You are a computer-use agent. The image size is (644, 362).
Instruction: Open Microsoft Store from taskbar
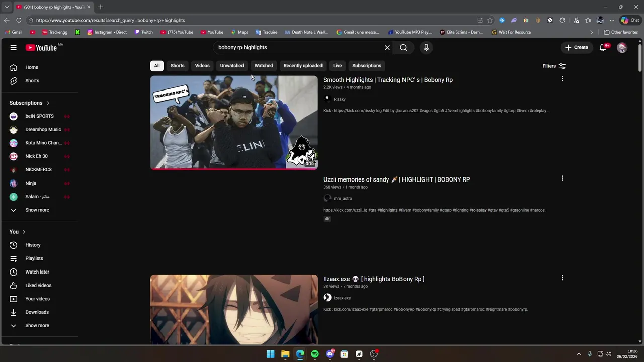(x=344, y=354)
